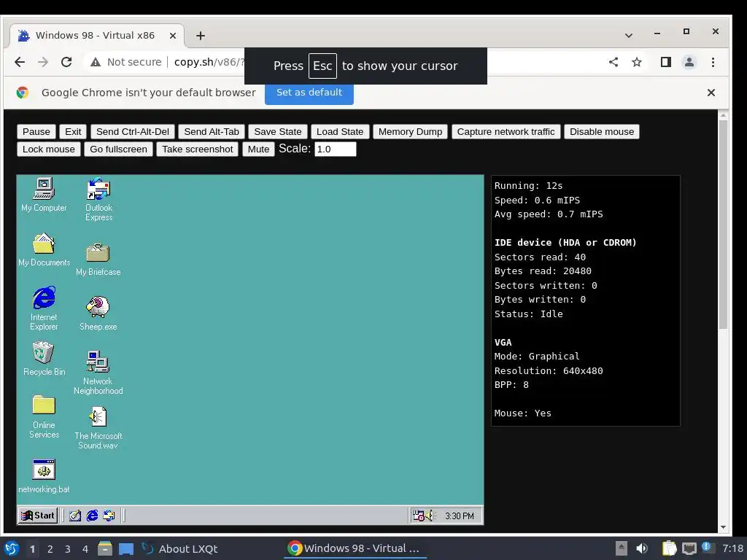Click Take screenshot button
747x560 pixels.
[197, 149]
